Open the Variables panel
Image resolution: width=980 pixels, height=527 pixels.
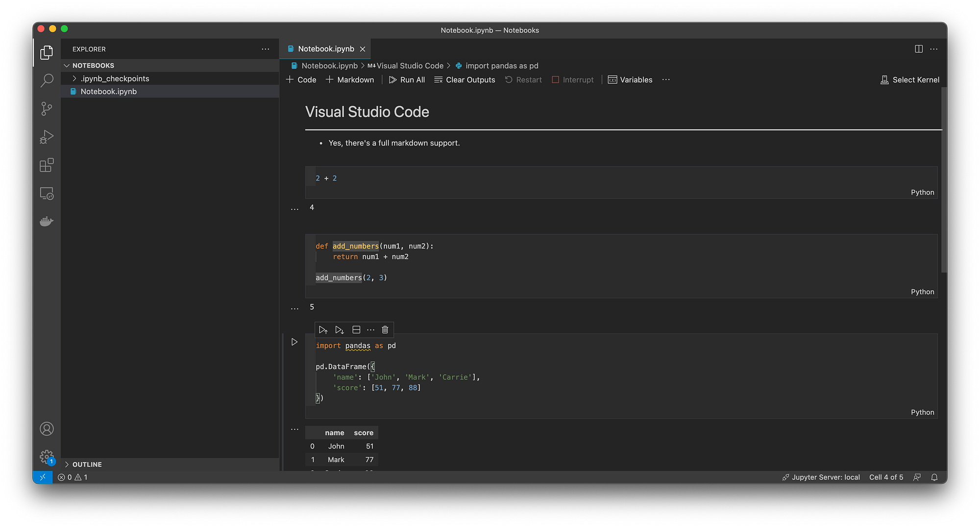click(x=630, y=79)
